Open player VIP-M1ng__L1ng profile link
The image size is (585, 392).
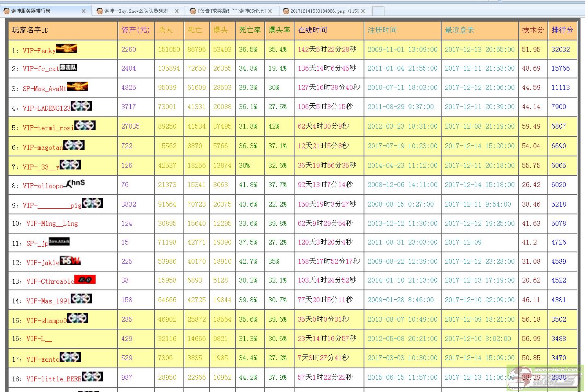pyautogui.click(x=52, y=223)
